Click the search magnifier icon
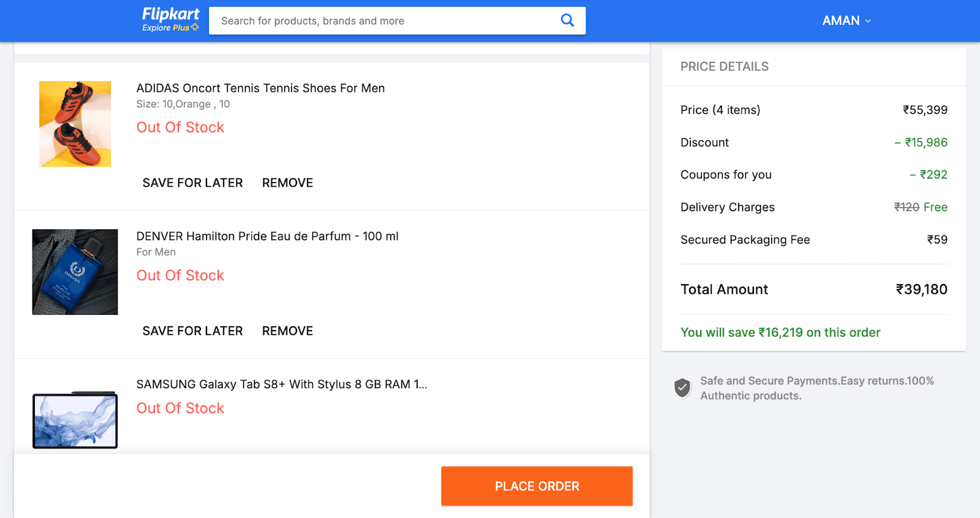Screen dimensions: 980x518 click(x=567, y=20)
